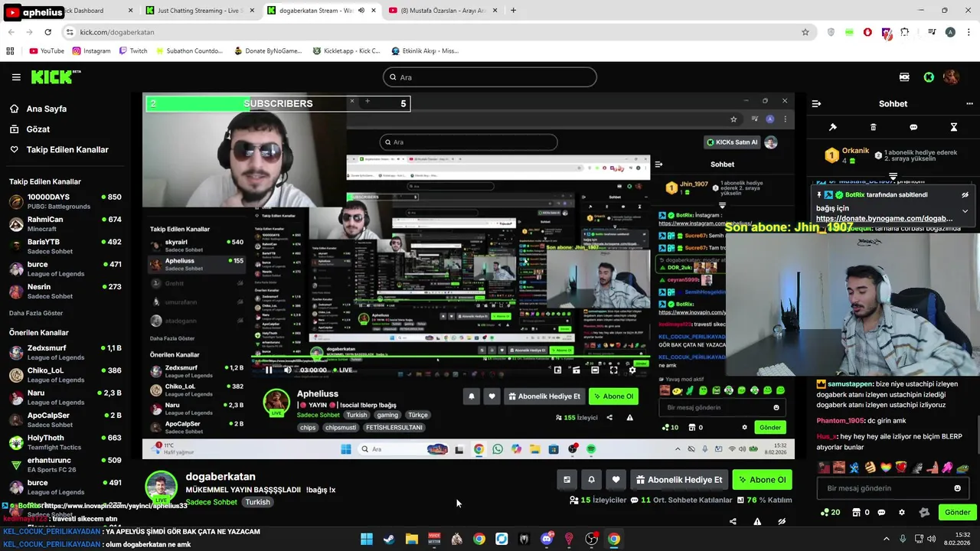Click the chat panel scrollbar
Viewport: 980px width, 551px height.
[x=978, y=436]
